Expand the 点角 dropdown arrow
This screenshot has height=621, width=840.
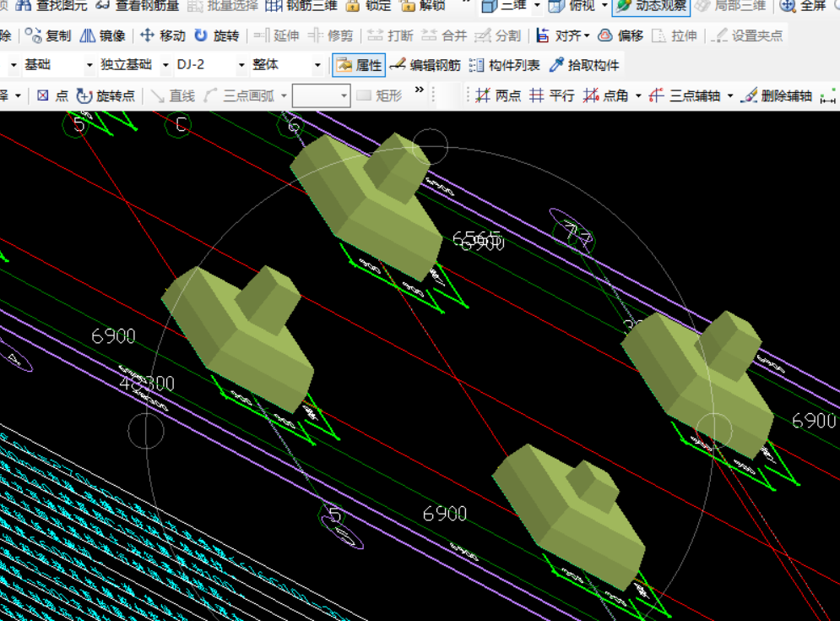click(x=638, y=96)
